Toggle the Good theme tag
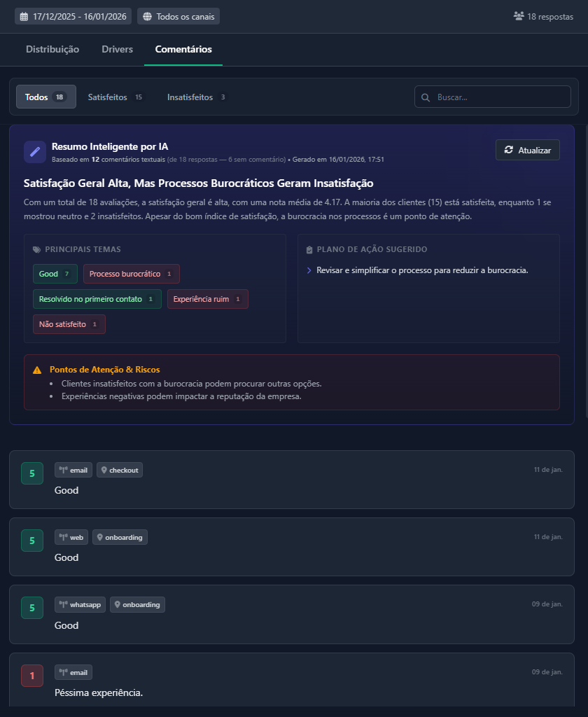588x717 pixels. [x=55, y=274]
